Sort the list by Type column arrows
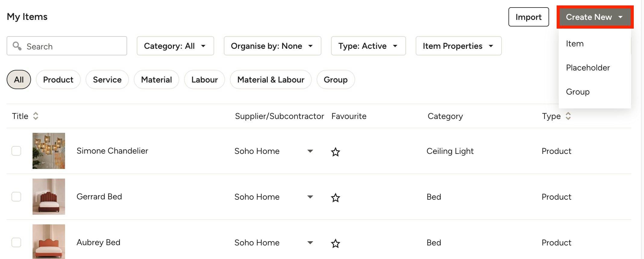Viewport: 644px width, 259px height. coord(568,116)
